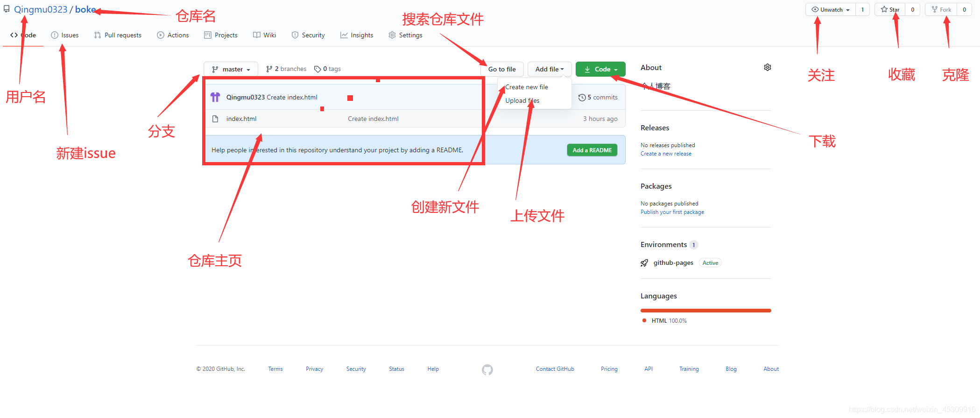The width and height of the screenshot is (980, 418).
Task: Open the Projects tab
Action: point(221,35)
